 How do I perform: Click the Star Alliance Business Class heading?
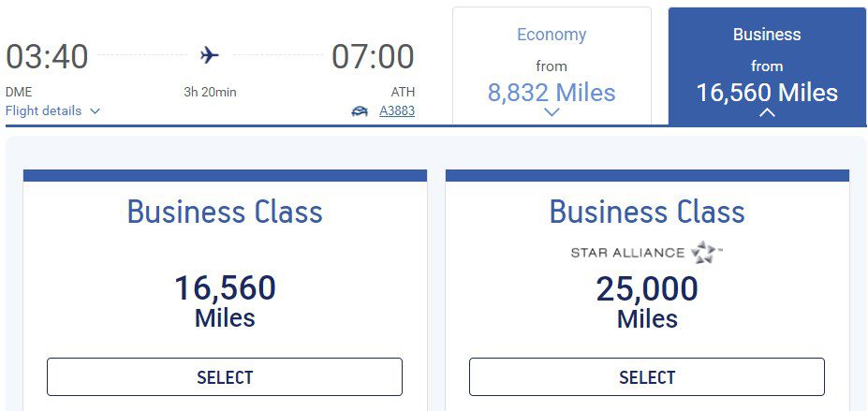[647, 212]
